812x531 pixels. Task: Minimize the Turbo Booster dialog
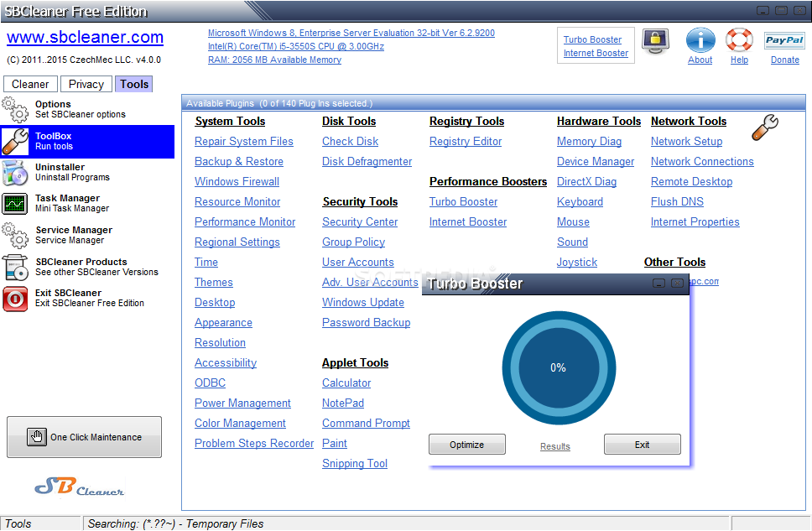(x=658, y=283)
